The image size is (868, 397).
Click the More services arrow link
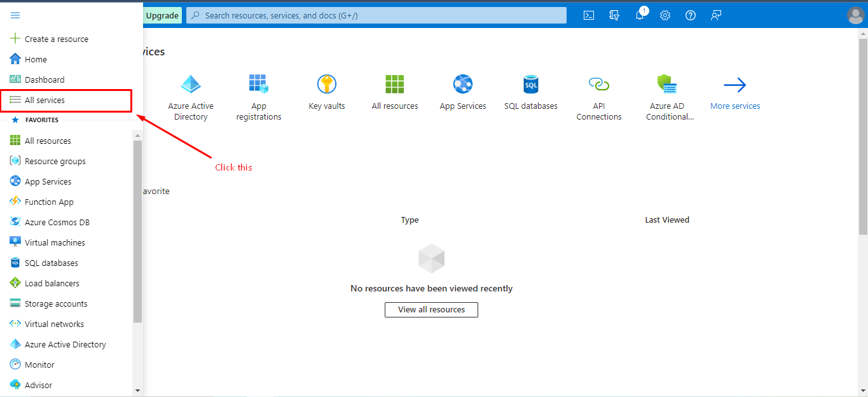[735, 92]
